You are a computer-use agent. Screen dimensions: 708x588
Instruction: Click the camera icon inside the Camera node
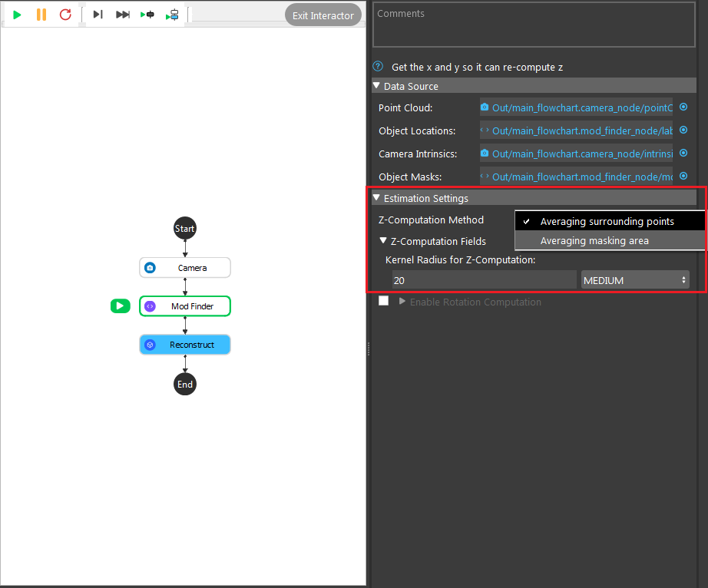pyautogui.click(x=150, y=268)
